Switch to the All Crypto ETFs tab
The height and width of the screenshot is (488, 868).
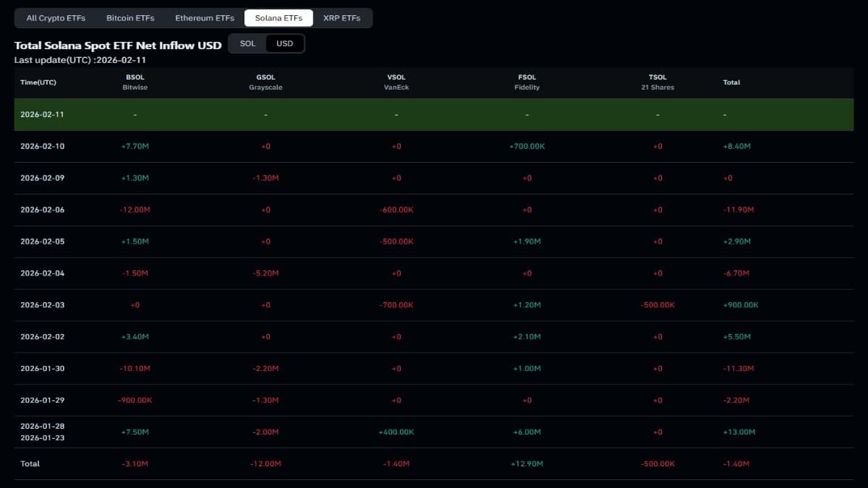point(56,18)
